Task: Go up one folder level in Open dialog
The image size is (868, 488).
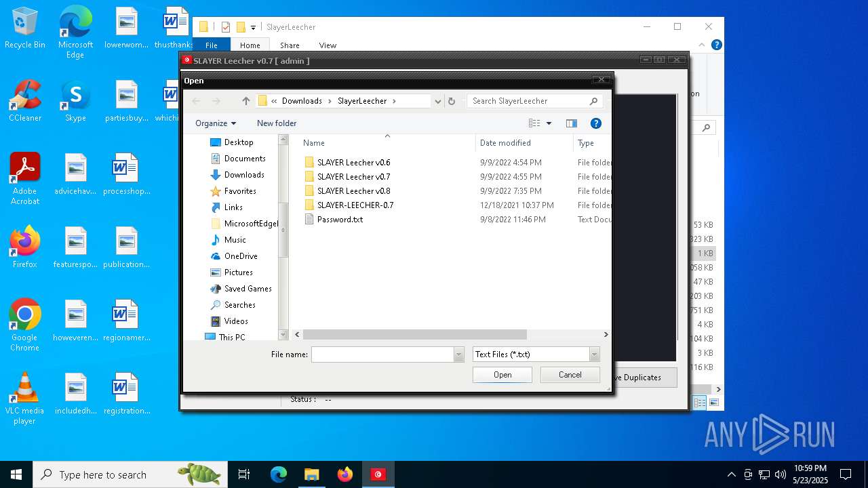Action: click(246, 101)
